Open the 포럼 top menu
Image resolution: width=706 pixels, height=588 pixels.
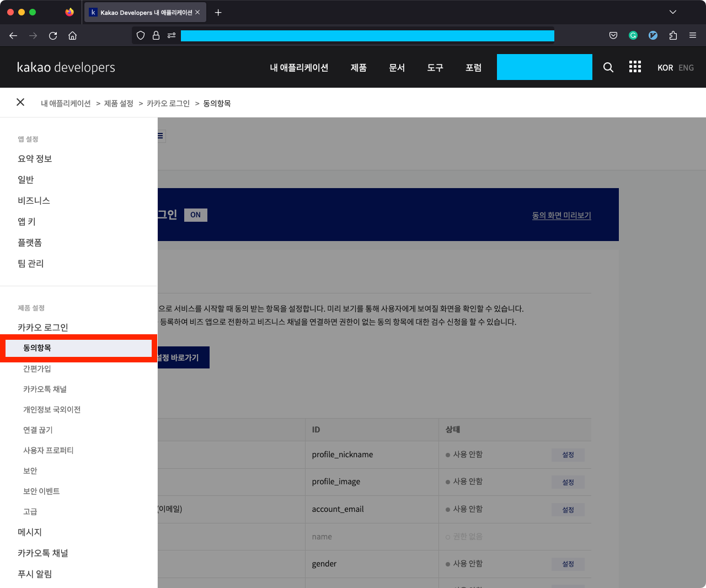474,67
